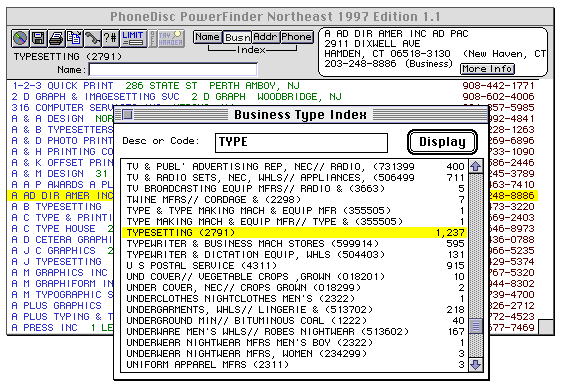The height and width of the screenshot is (389, 564).
Task: Close the Business Type Index dialog box
Action: tap(127, 114)
